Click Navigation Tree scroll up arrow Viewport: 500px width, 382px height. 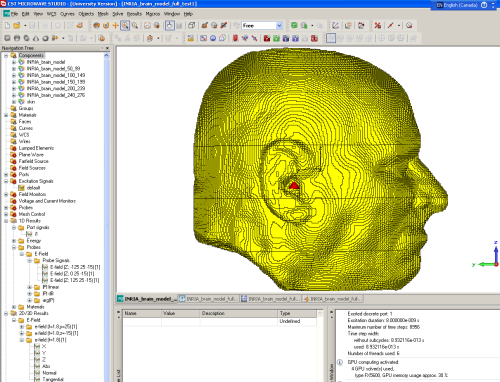(107, 56)
